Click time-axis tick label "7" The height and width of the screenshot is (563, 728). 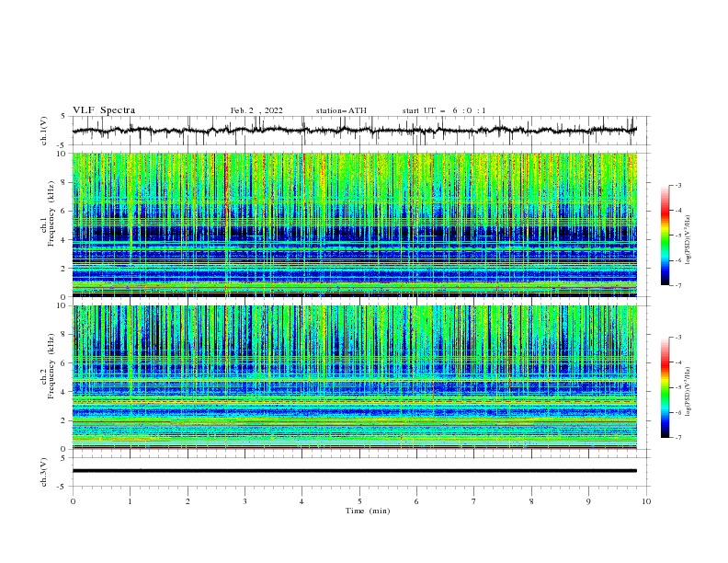[474, 501]
